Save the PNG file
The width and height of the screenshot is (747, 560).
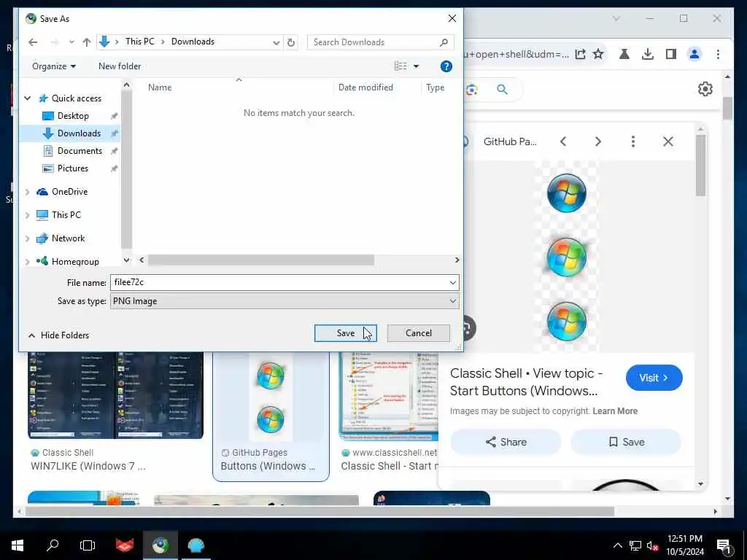click(x=345, y=333)
